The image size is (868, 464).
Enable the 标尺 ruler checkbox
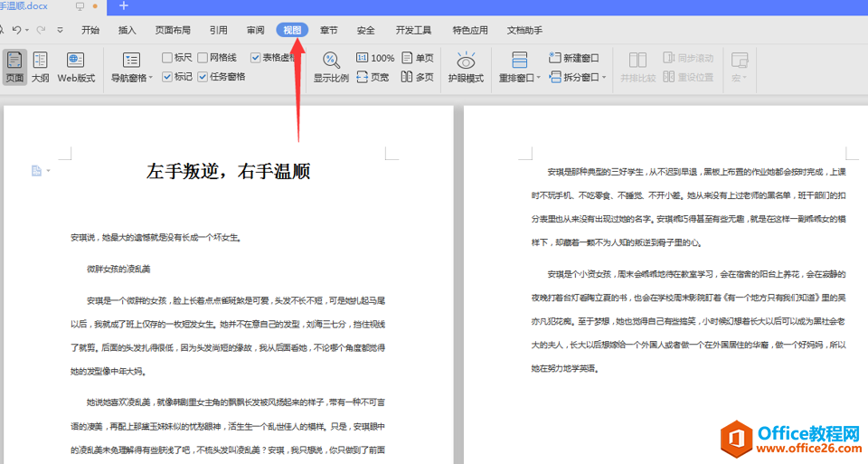tap(166, 58)
